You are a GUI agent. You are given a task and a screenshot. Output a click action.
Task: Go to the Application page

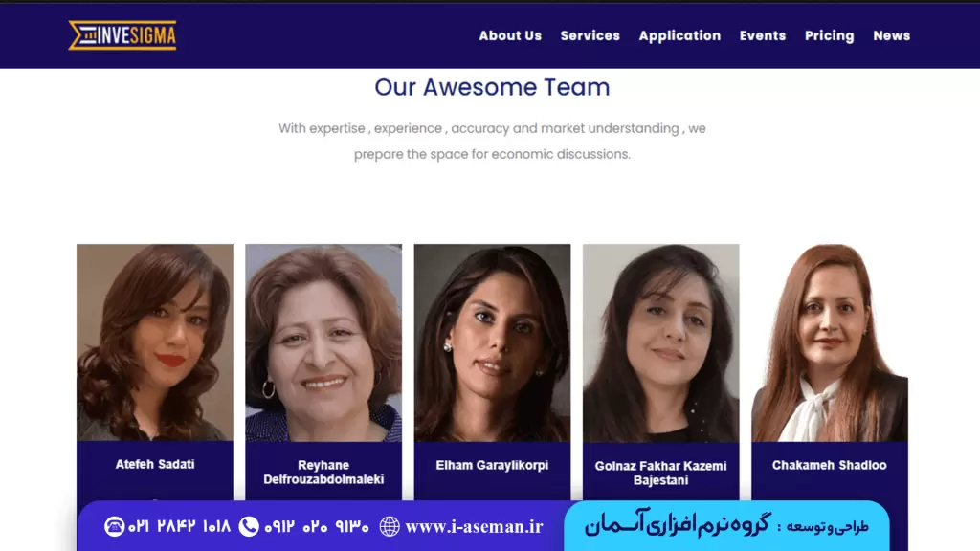tap(679, 35)
